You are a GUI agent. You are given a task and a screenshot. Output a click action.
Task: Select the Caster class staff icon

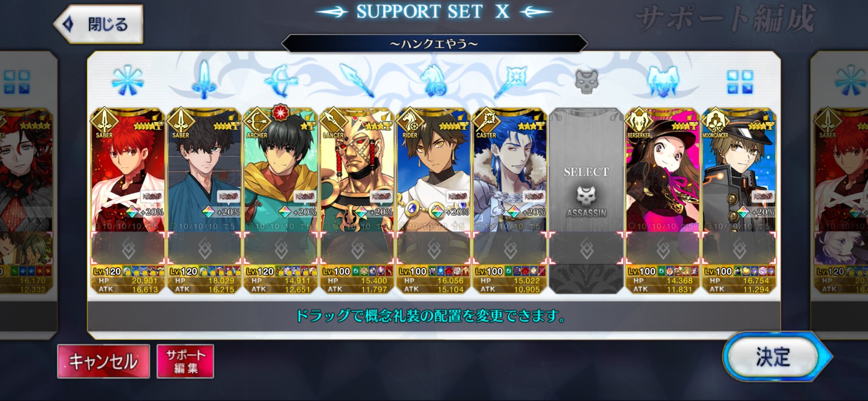pos(510,81)
